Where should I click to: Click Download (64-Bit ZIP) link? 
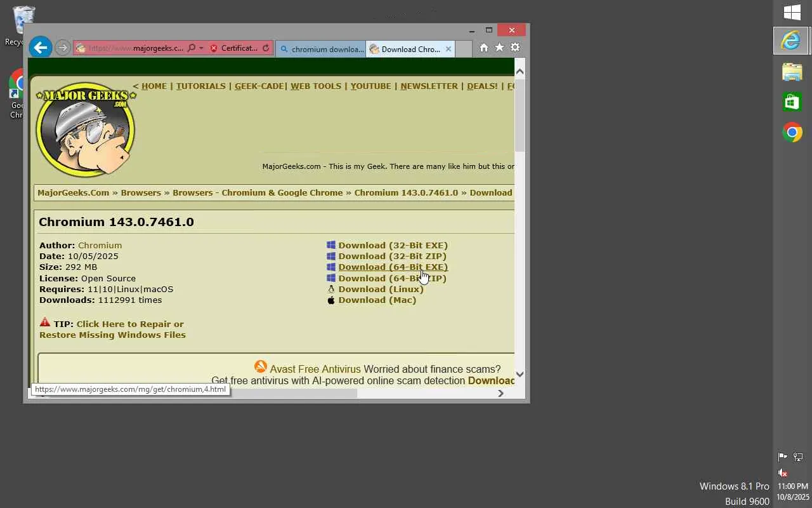[x=392, y=279]
